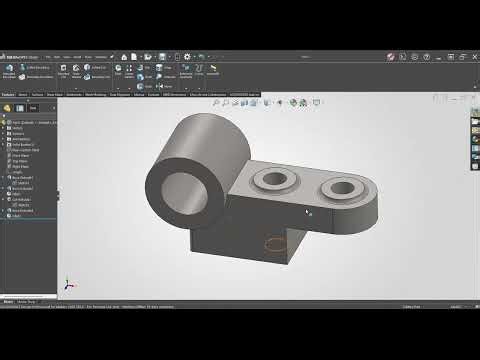Expand the Solid Bodies node
Image resolution: width=480 pixels, height=360 pixels.
3,145
